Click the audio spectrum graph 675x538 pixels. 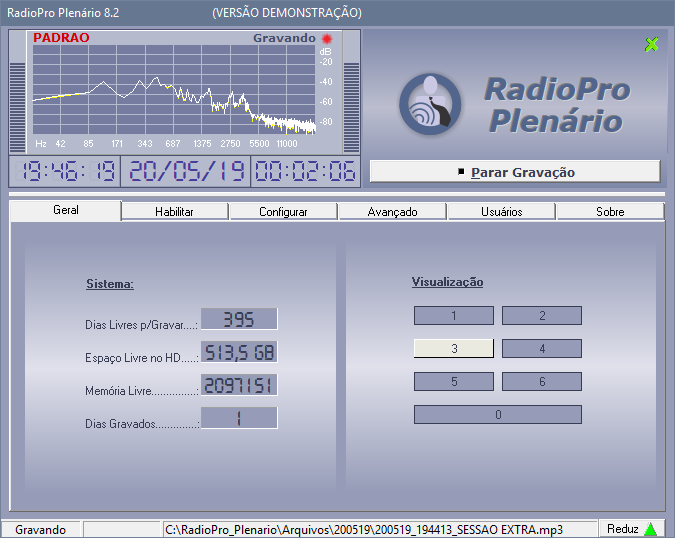click(174, 89)
